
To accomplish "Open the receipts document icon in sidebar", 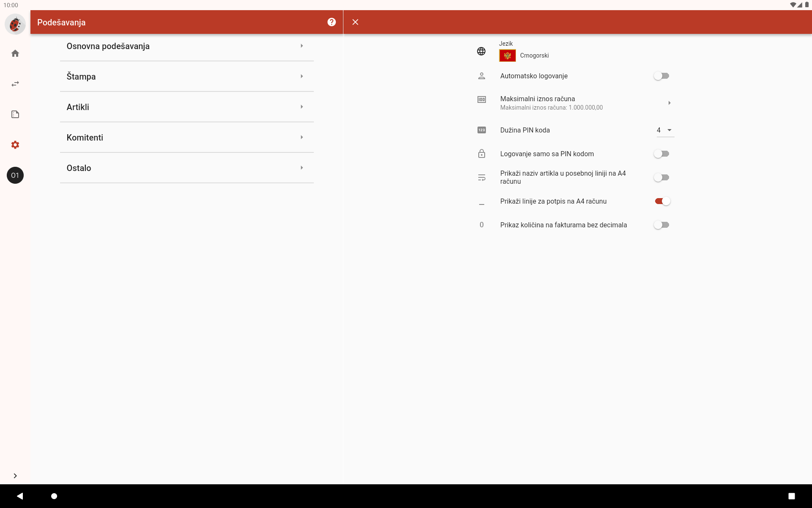I will 15,114.
